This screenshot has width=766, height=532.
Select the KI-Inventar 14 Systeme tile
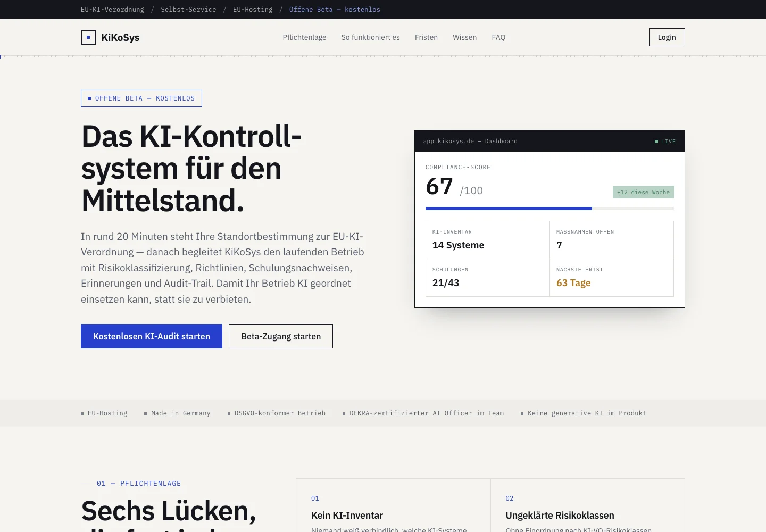[x=488, y=240]
